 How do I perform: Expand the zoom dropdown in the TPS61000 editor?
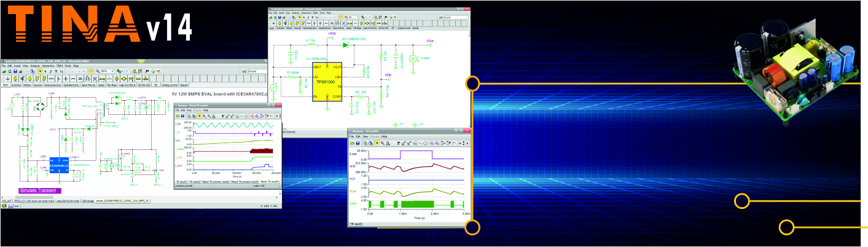pyautogui.click(x=358, y=17)
